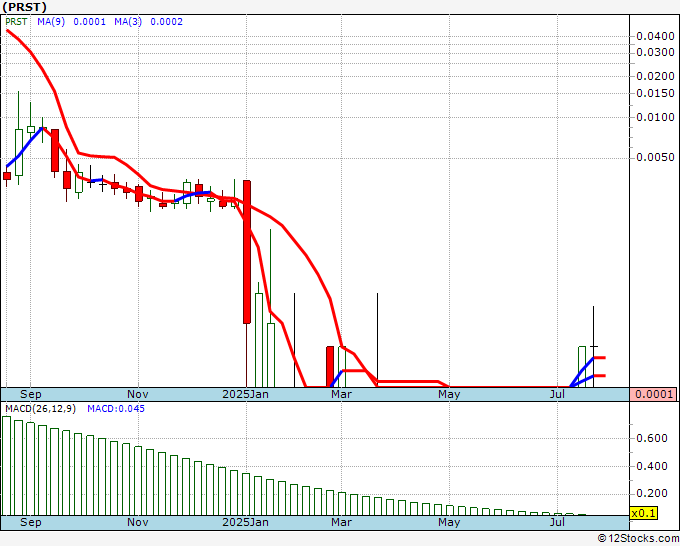Image resolution: width=680 pixels, height=546 pixels.
Task: Select the green PRST legend label
Action: 16,22
